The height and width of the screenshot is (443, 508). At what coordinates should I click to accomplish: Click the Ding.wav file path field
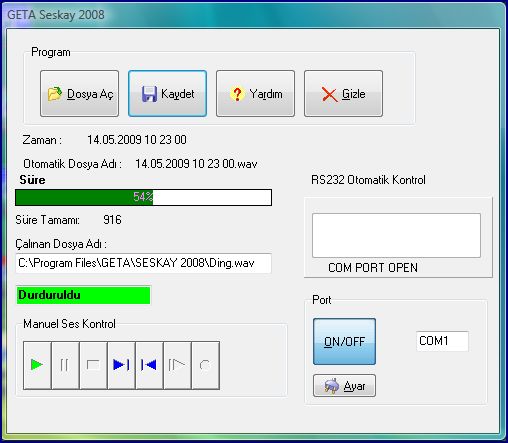pyautogui.click(x=143, y=263)
